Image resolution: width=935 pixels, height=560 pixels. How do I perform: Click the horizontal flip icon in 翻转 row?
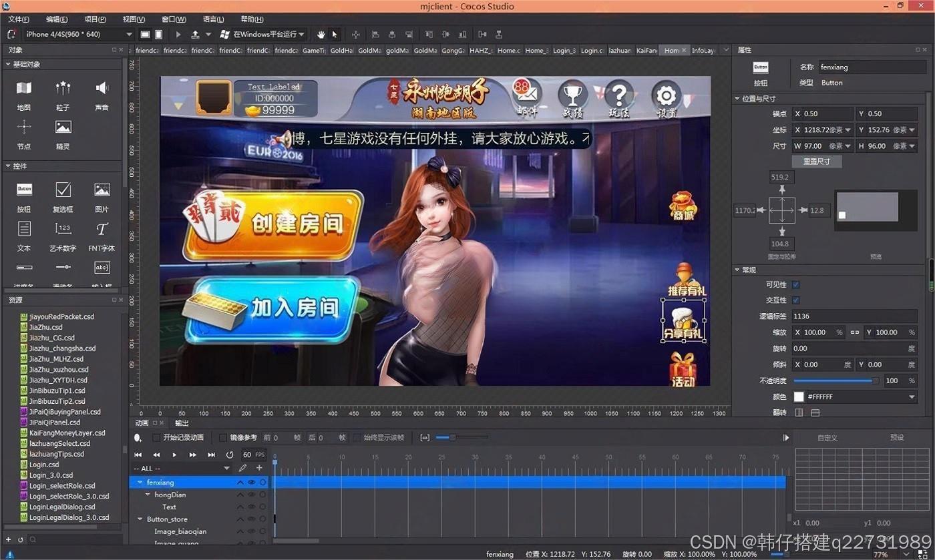tap(799, 413)
